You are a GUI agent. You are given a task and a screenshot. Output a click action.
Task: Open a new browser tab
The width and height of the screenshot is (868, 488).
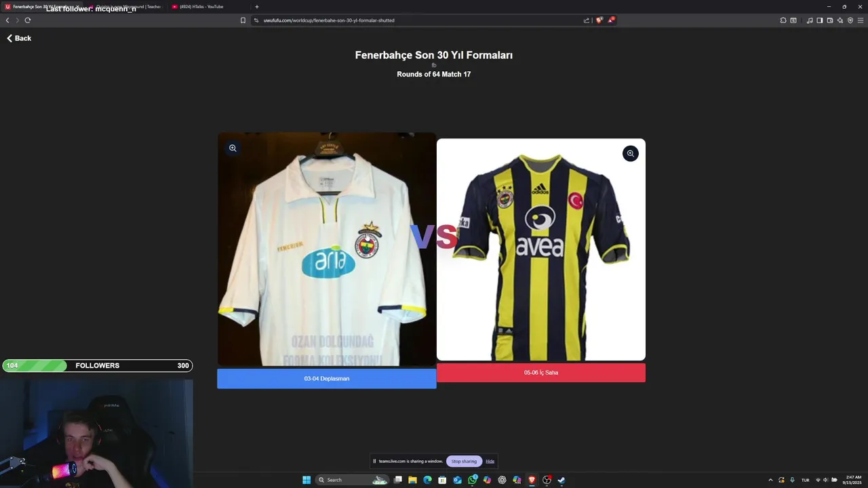point(256,7)
